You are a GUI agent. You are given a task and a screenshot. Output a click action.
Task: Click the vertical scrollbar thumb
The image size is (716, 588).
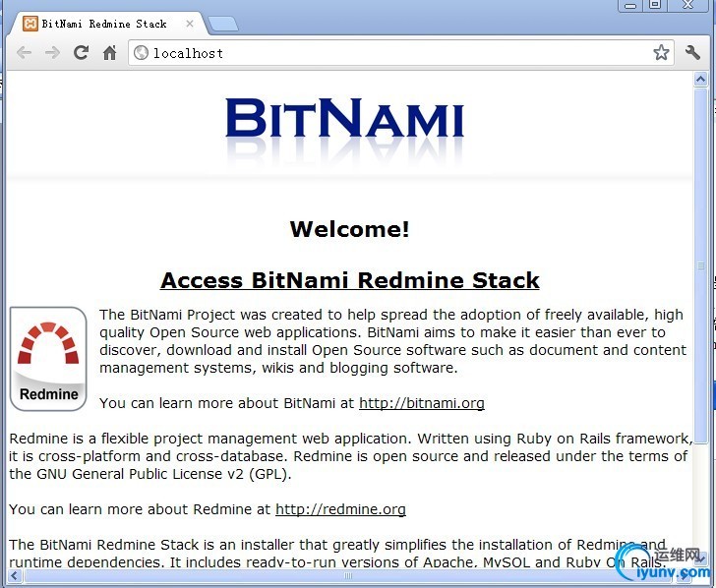point(700,265)
